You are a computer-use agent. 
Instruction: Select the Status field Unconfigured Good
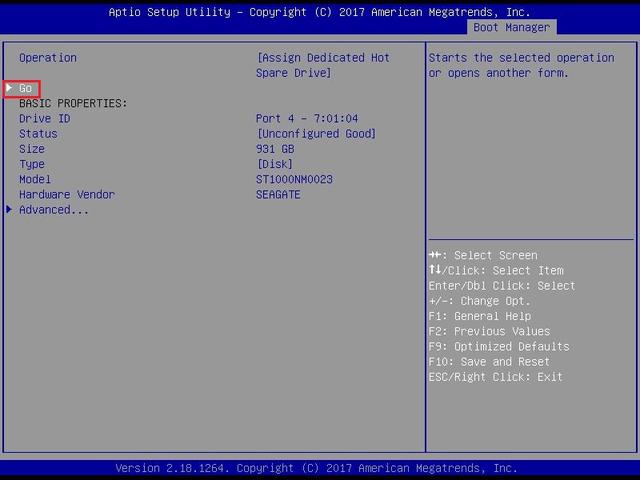coord(316,134)
